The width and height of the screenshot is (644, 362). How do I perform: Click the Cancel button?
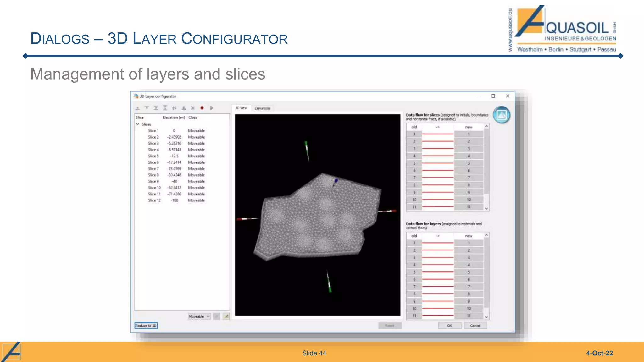pyautogui.click(x=475, y=326)
